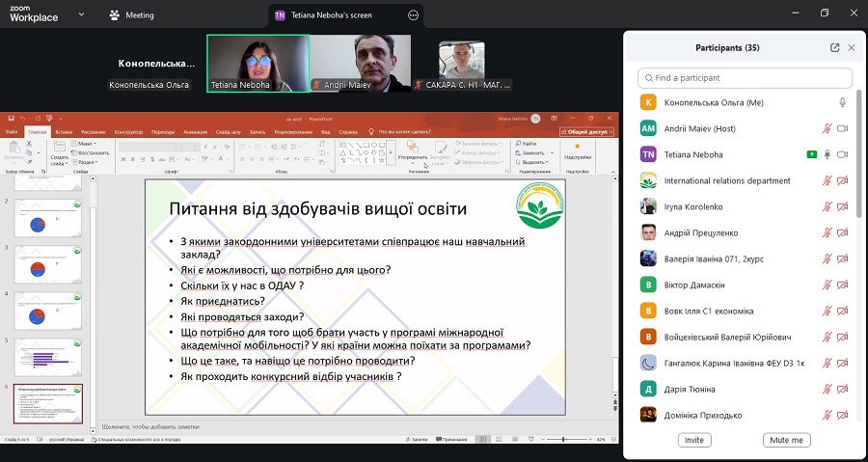Image resolution: width=868 pixels, height=462 pixels.
Task: Click the muted mic icon for Iryna Korolenko
Action: pyautogui.click(x=827, y=206)
